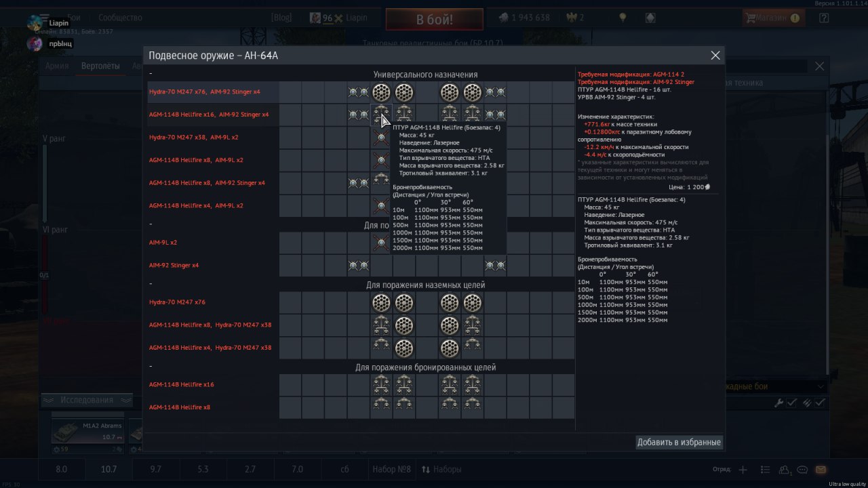Click squad member прЫнц avatar

pos(35,44)
